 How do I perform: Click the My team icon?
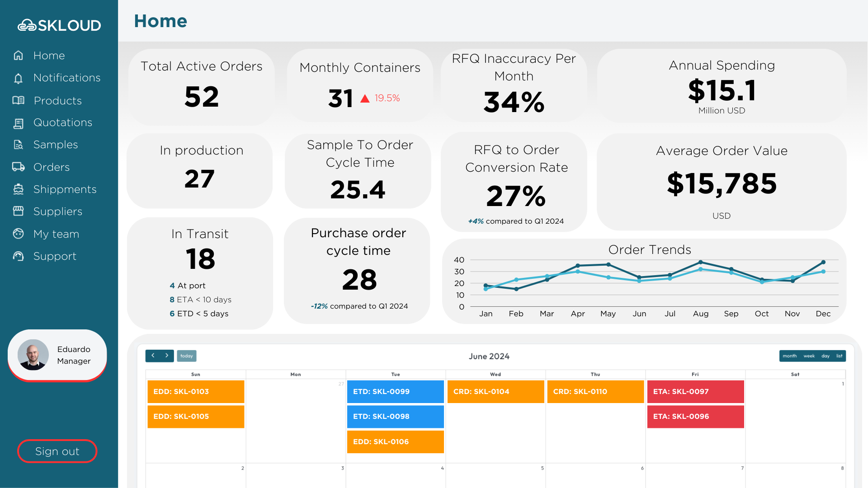click(18, 234)
